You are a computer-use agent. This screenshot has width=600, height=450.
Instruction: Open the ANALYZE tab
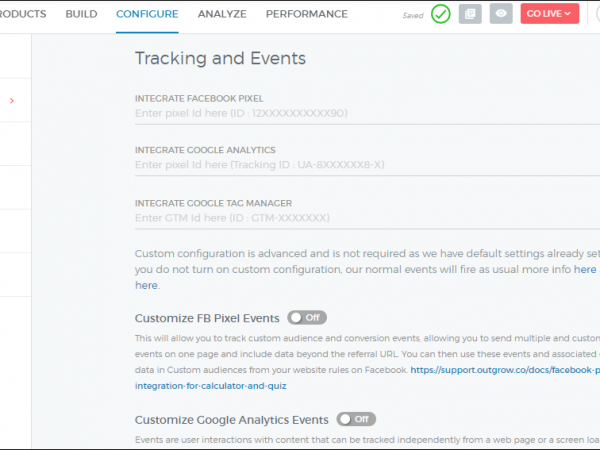pos(221,14)
